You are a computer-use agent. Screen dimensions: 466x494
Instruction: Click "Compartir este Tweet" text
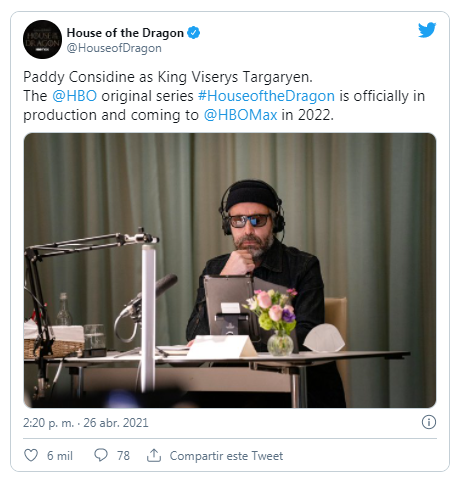pyautogui.click(x=226, y=456)
